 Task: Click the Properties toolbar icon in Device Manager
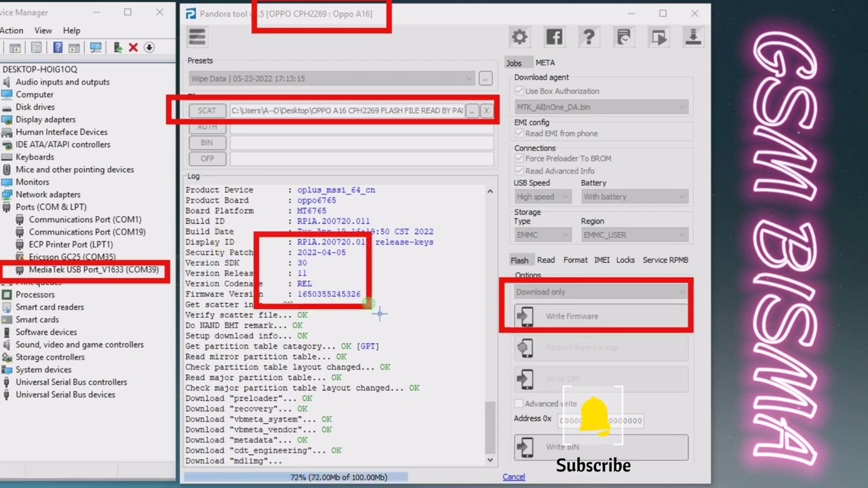[x=36, y=47]
